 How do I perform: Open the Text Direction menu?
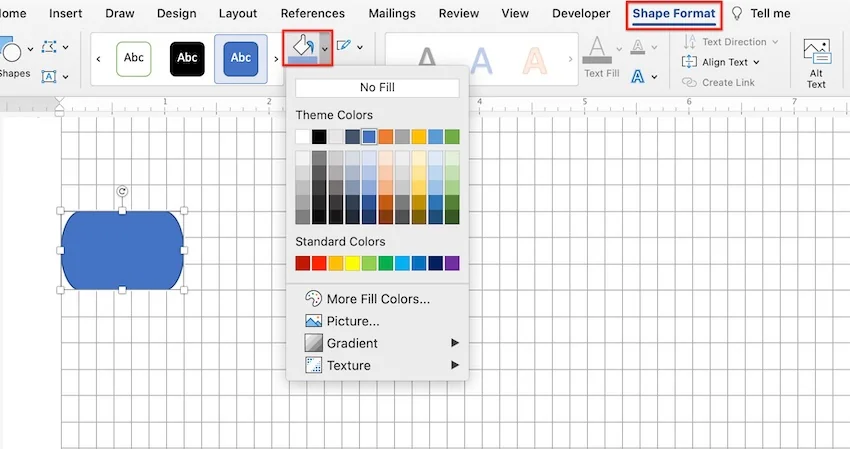click(x=730, y=42)
